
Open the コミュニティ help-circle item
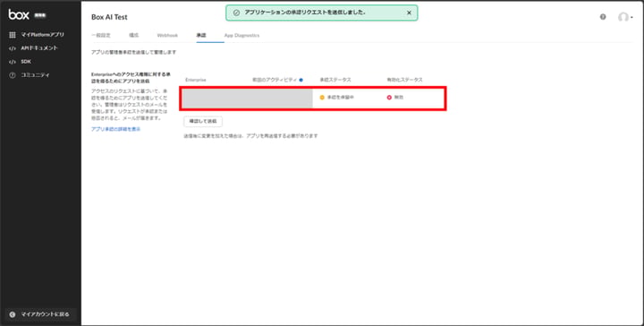(x=13, y=75)
